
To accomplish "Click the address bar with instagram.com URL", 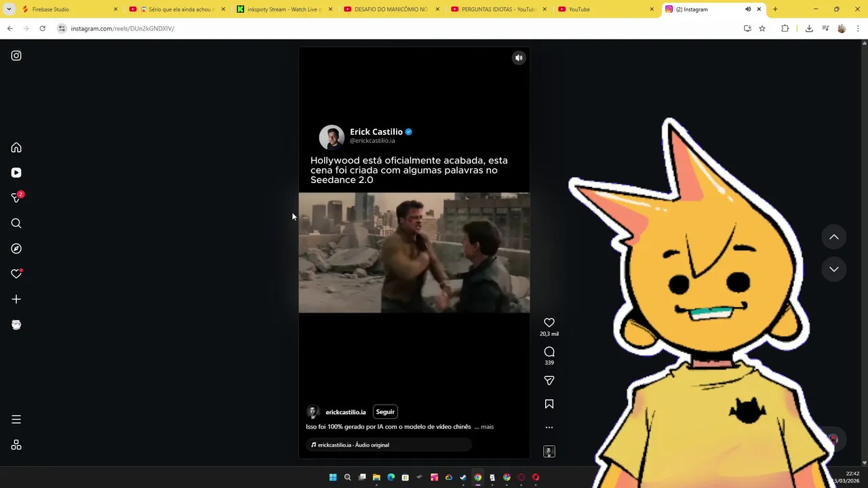I will (x=400, y=28).
